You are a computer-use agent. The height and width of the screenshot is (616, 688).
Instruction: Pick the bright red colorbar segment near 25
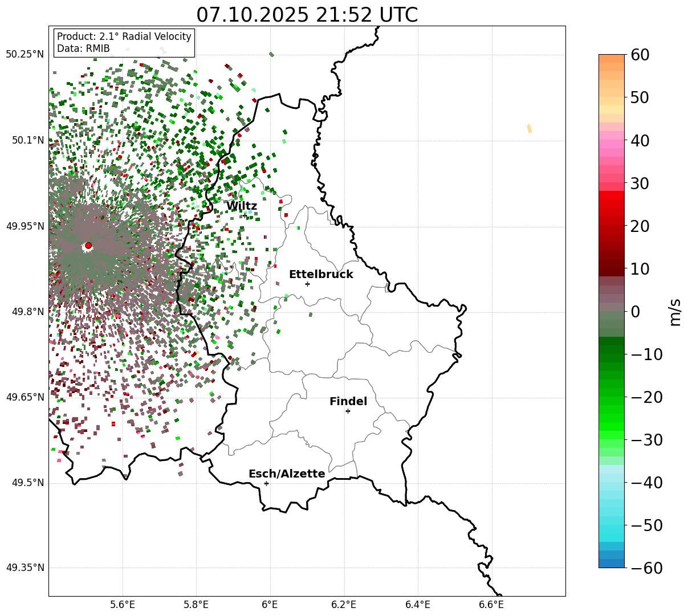612,204
